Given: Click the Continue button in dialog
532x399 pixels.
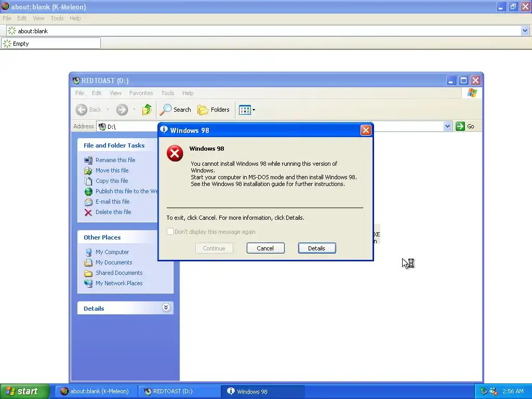Looking at the screenshot, I should click(x=214, y=248).
